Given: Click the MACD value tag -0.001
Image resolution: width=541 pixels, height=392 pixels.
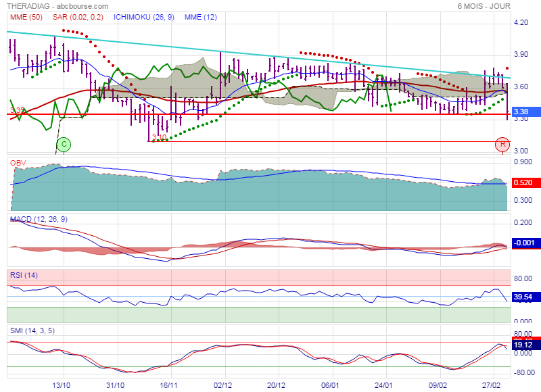Looking at the screenshot, I should pyautogui.click(x=524, y=243).
